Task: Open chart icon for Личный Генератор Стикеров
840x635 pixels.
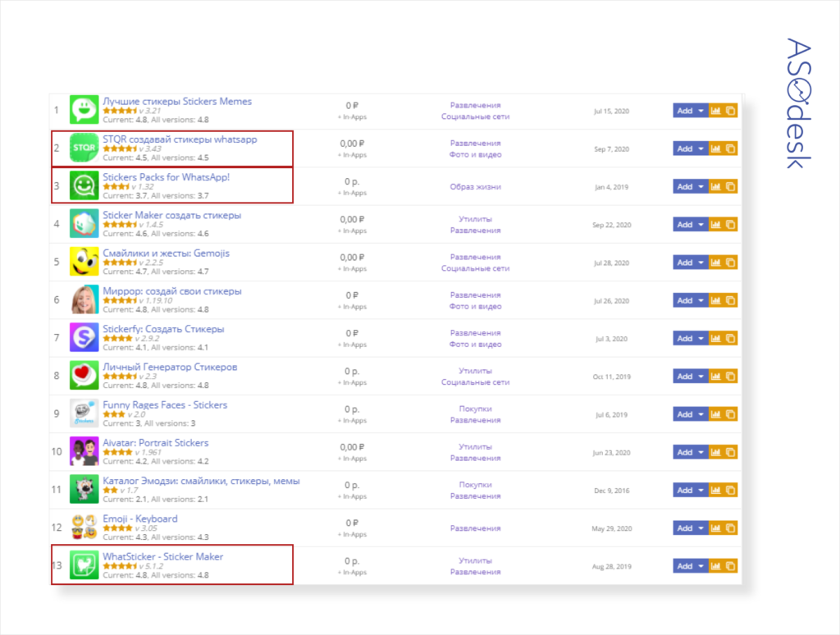Action: click(x=715, y=377)
